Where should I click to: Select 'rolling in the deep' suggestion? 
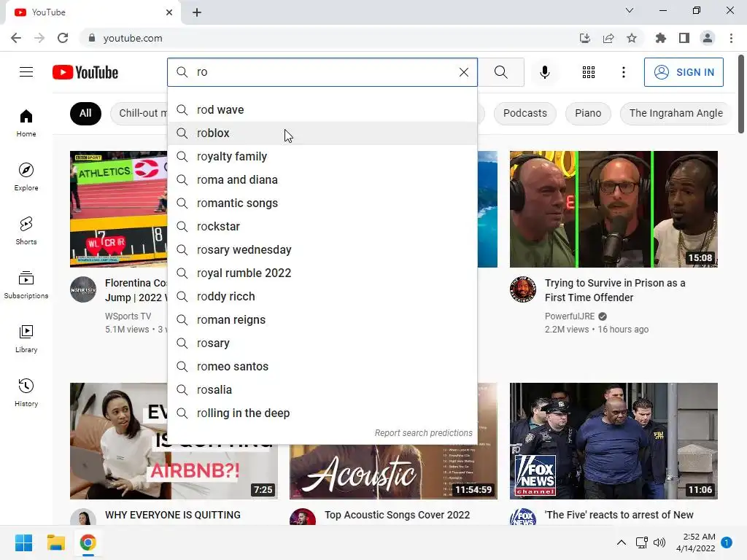point(322,413)
